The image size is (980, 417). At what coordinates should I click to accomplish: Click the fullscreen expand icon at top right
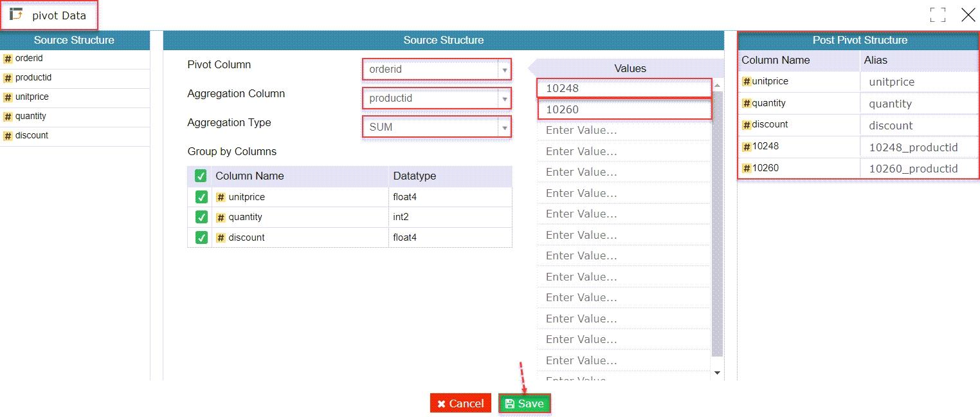[938, 14]
